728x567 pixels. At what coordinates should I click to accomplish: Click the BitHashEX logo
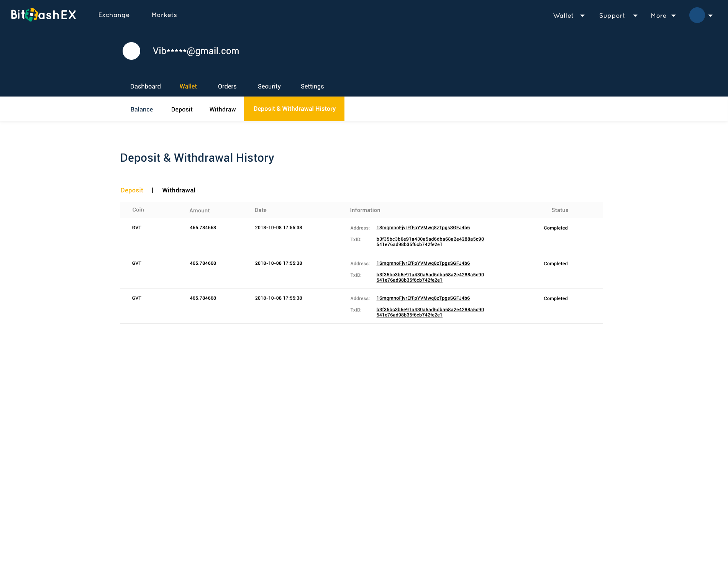[x=43, y=15]
